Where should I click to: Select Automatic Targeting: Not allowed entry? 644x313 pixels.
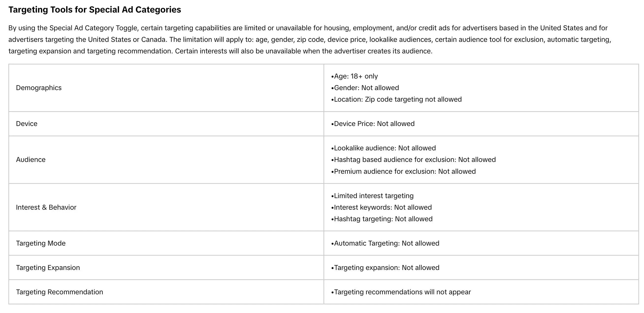click(x=385, y=243)
